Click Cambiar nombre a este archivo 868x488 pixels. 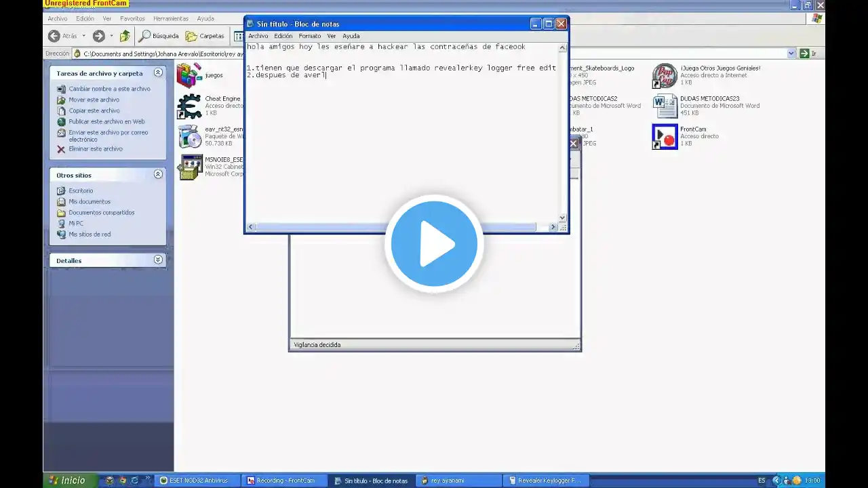104,89
